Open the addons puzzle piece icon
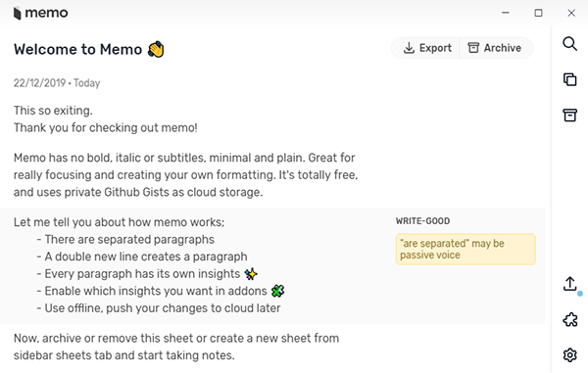 click(x=570, y=319)
